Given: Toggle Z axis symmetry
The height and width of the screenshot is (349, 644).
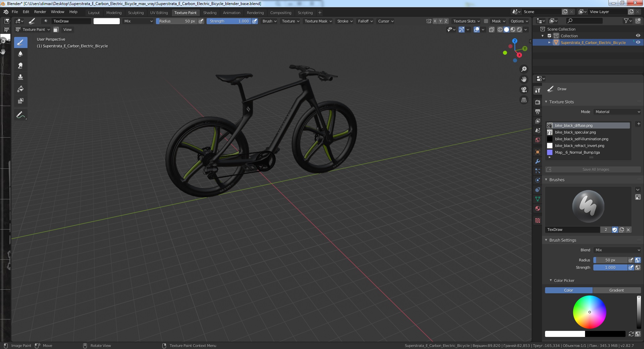Looking at the screenshot, I should [446, 21].
